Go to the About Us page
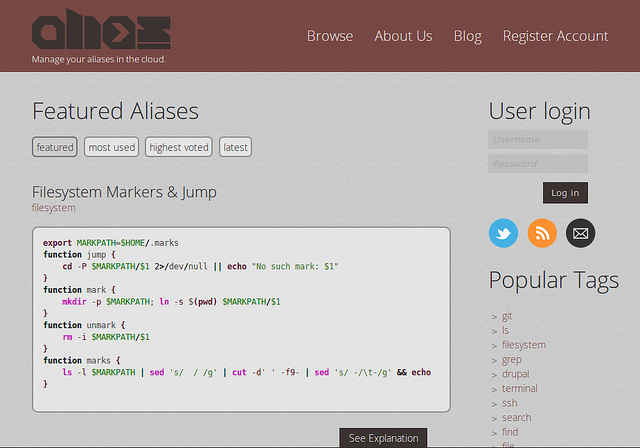The width and height of the screenshot is (640, 448). coord(403,36)
